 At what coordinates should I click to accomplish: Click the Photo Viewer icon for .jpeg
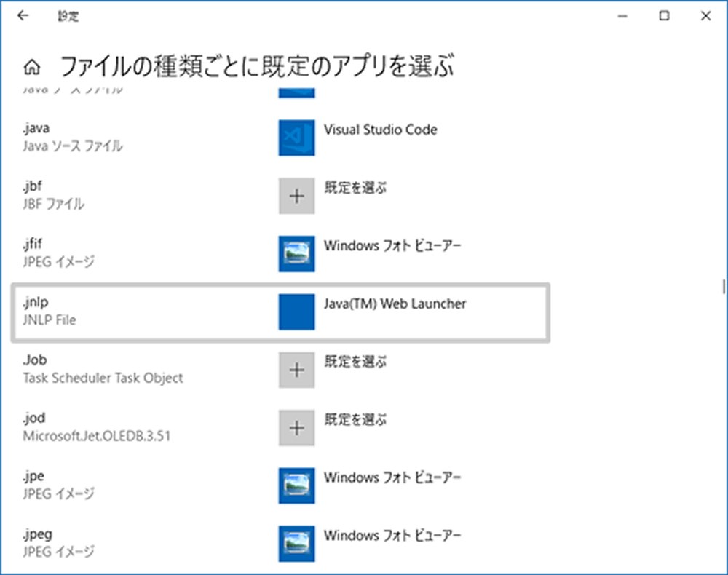pyautogui.click(x=297, y=544)
